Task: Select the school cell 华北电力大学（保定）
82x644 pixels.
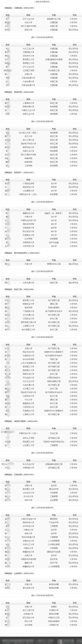Action: [28, 133]
